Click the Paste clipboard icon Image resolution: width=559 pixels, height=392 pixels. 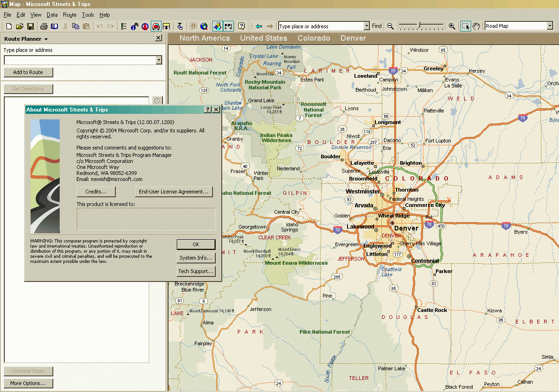[x=86, y=26]
